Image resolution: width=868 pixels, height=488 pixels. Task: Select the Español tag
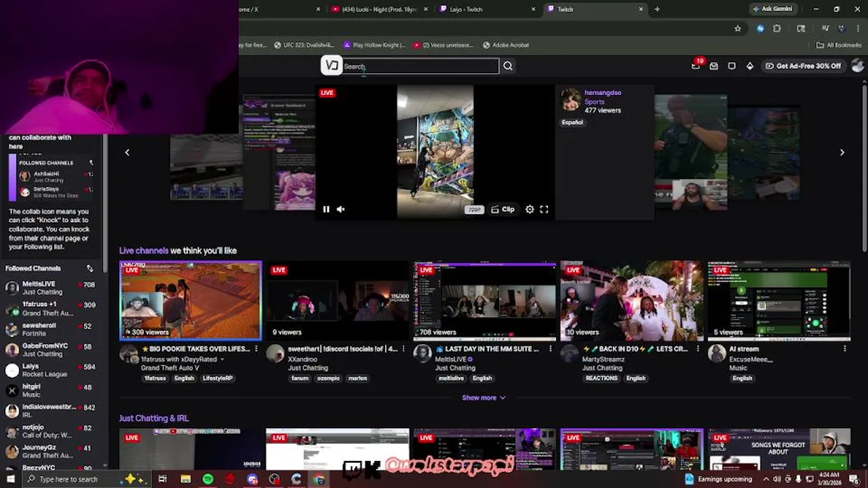572,123
